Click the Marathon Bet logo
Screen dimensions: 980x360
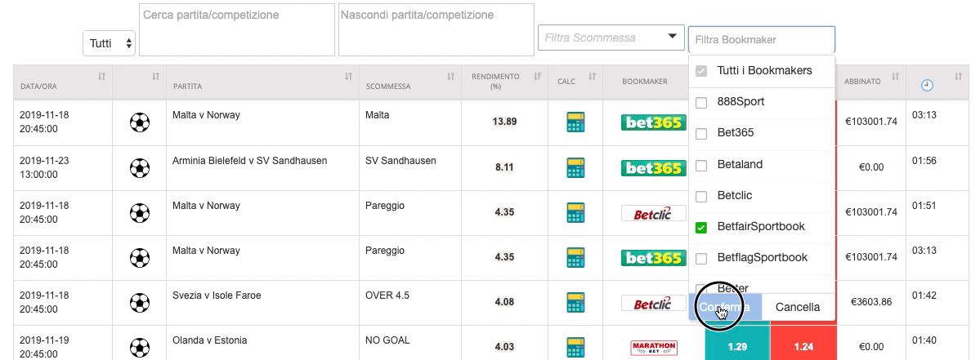point(654,348)
